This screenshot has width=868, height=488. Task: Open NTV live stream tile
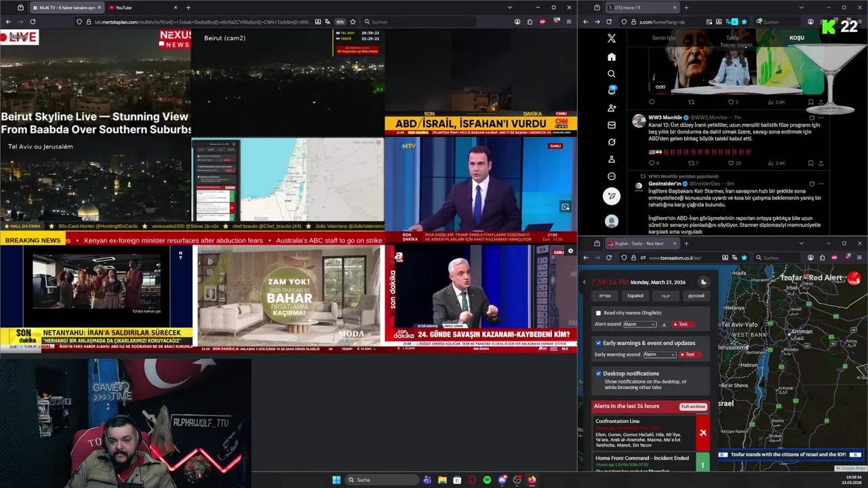[x=480, y=190]
